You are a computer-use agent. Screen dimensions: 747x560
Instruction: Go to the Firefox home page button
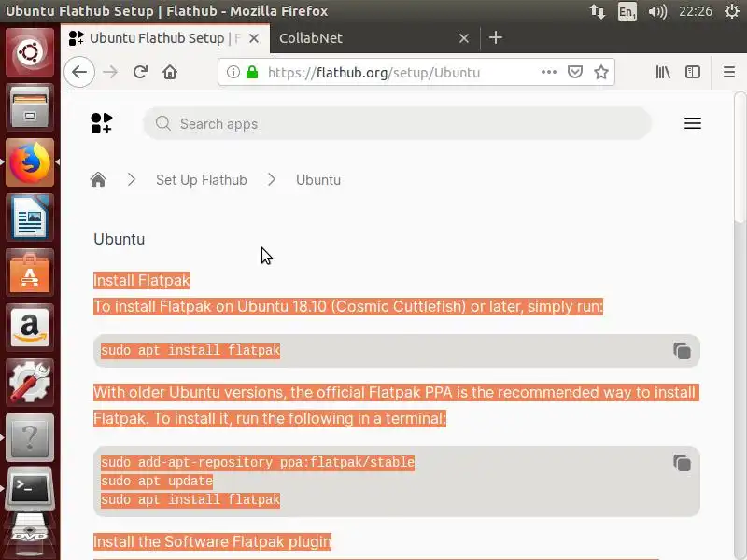(170, 72)
